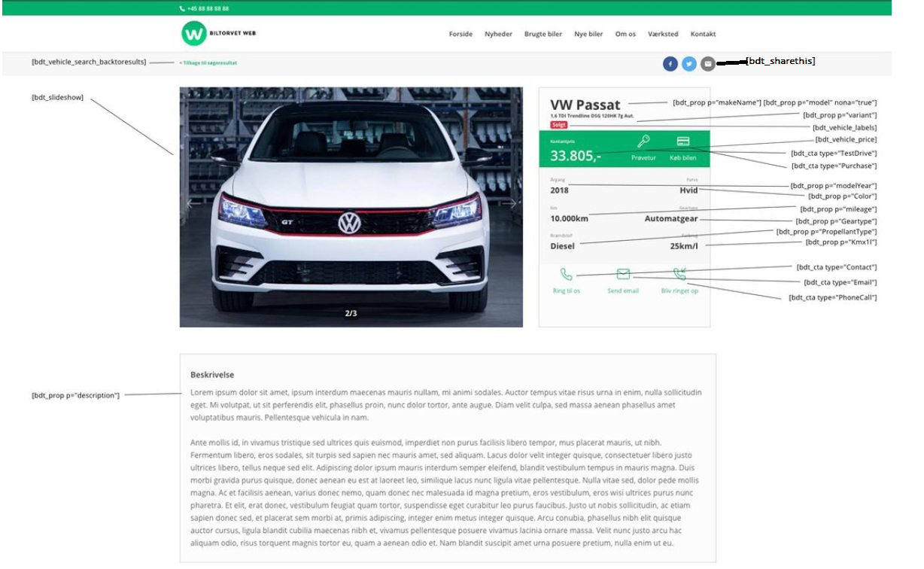This screenshot has height=569, width=924.
Task: Open the Værksted menu item
Action: [663, 34]
